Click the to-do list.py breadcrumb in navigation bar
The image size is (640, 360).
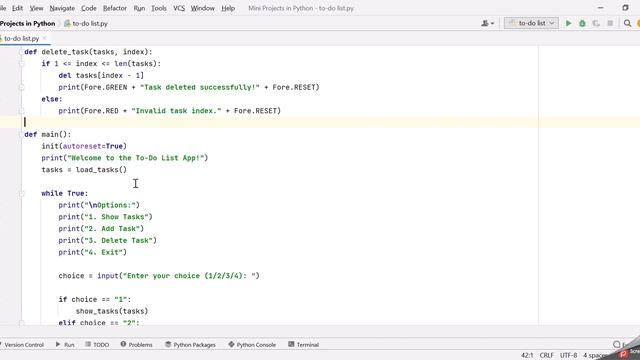click(x=86, y=24)
